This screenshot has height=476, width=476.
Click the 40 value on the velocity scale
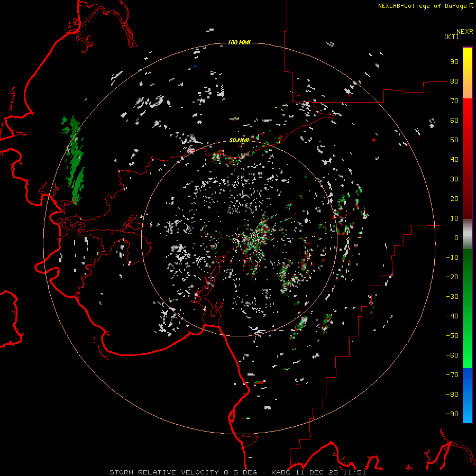[x=454, y=160]
